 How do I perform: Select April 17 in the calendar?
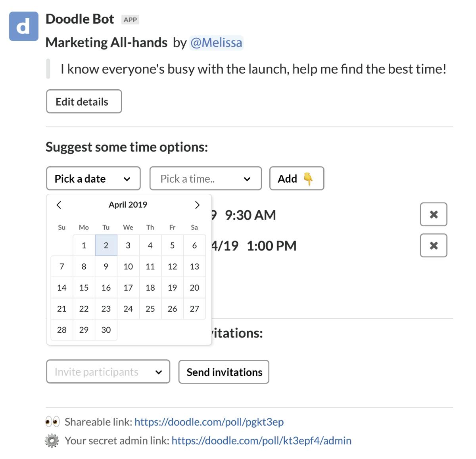128,287
